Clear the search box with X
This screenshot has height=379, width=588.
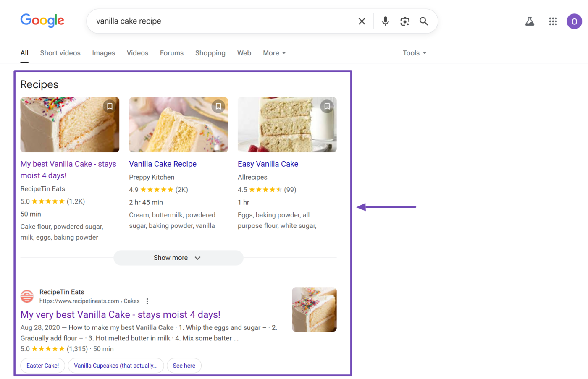362,21
